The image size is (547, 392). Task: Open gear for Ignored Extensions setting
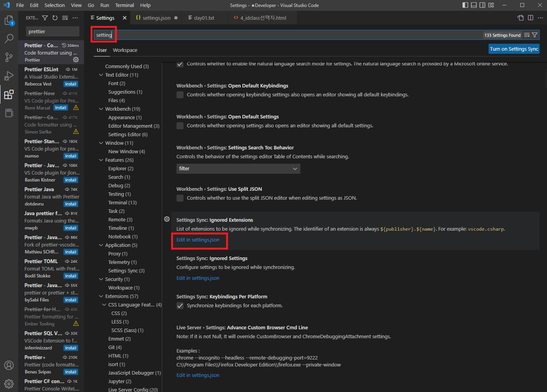pos(167,219)
